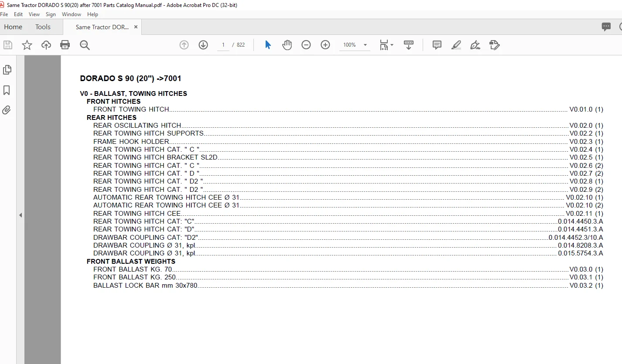Viewport: 622px width, 364px height.
Task: Open the Window menu
Action: pos(72,14)
